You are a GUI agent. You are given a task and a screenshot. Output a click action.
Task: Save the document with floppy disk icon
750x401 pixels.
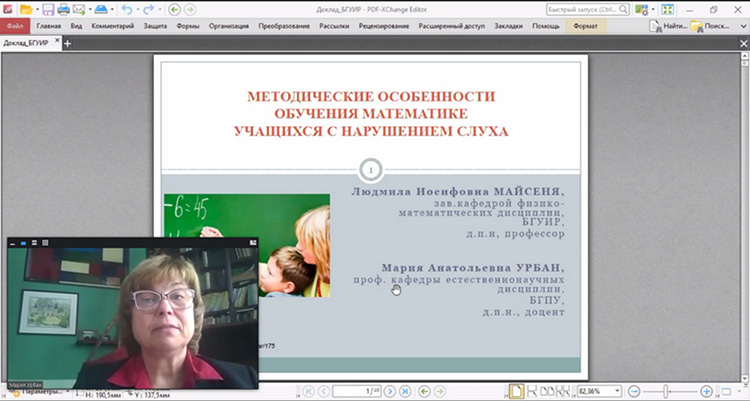(48, 9)
